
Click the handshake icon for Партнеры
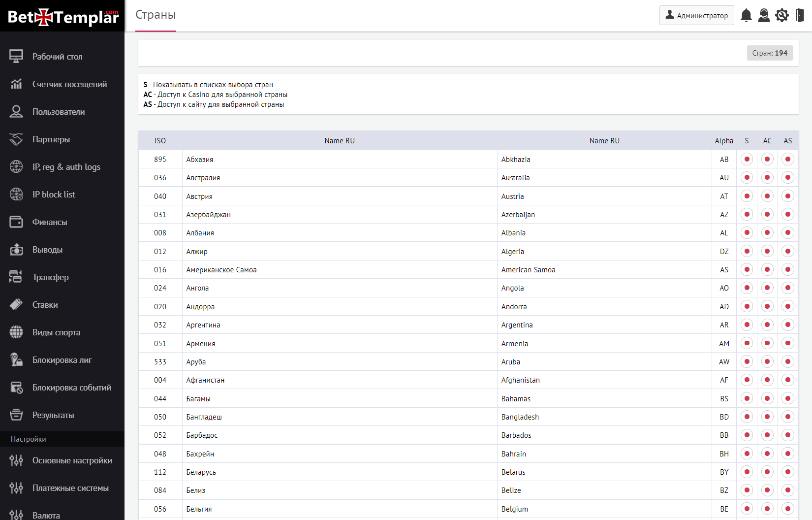pyautogui.click(x=16, y=139)
